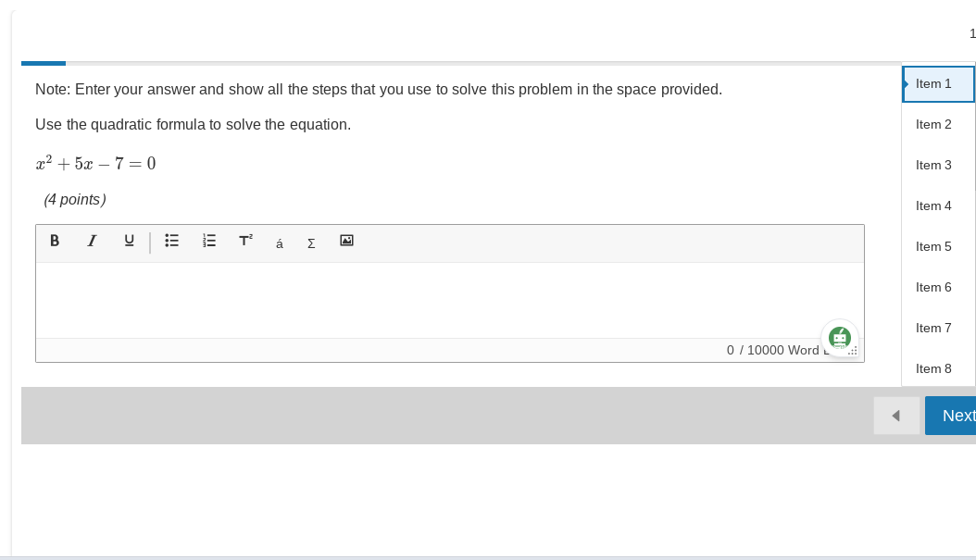This screenshot has width=976, height=560.
Task: Click the green robot assistant icon
Action: (839, 337)
